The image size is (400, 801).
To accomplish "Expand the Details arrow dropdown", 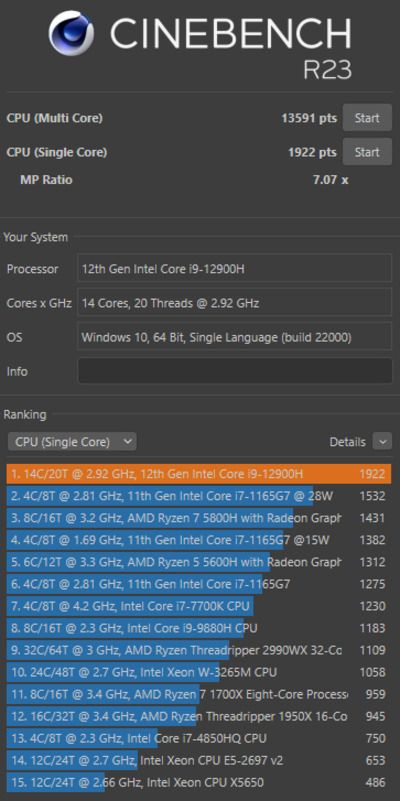I will [382, 441].
